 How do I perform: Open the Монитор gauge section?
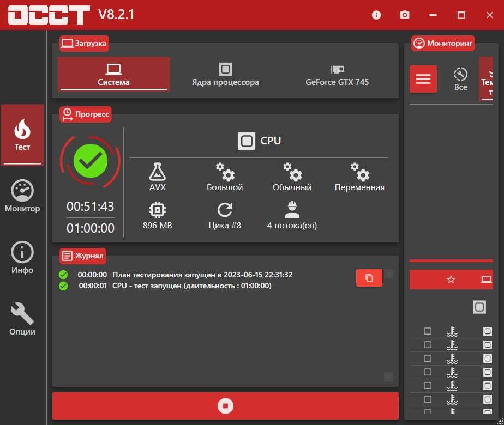[x=22, y=196]
